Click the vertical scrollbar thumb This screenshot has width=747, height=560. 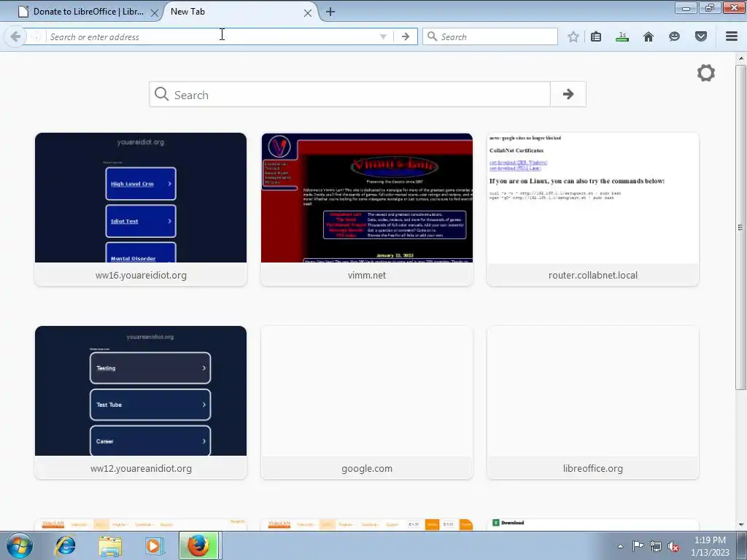[740, 227]
